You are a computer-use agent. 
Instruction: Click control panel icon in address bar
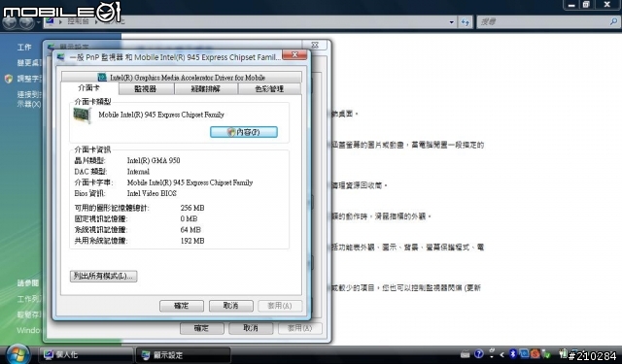(50, 21)
